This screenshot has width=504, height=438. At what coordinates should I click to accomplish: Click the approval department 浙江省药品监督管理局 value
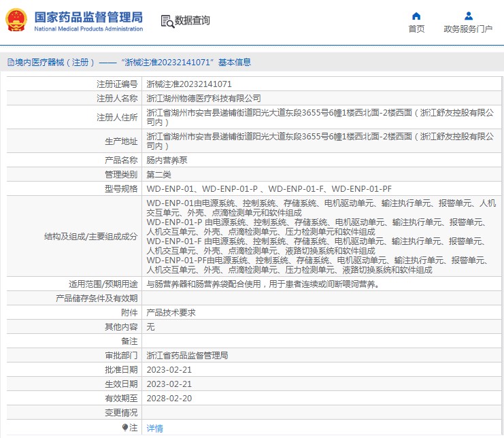187,355
